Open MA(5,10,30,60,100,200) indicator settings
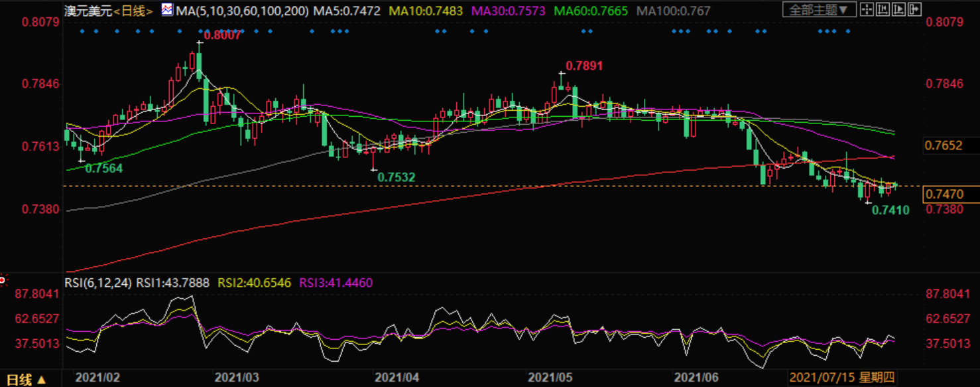Image resolution: width=980 pixels, height=387 pixels. coord(243,11)
